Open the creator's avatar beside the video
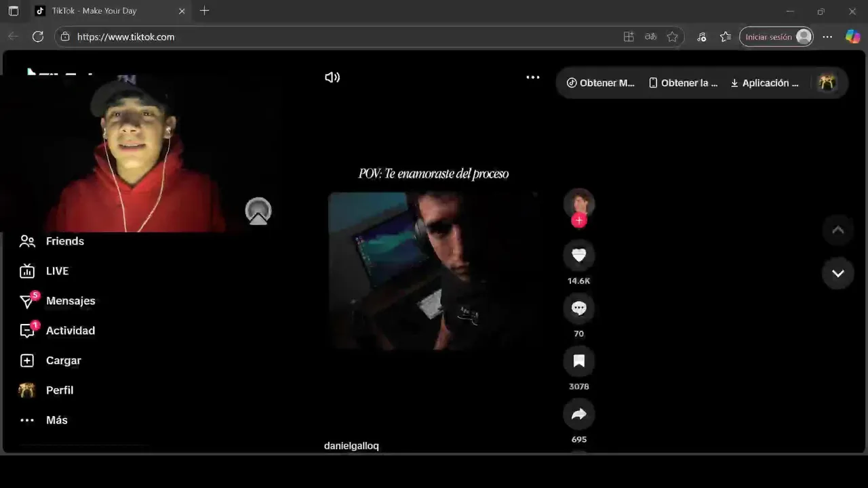Viewport: 868px width, 488px height. [579, 203]
